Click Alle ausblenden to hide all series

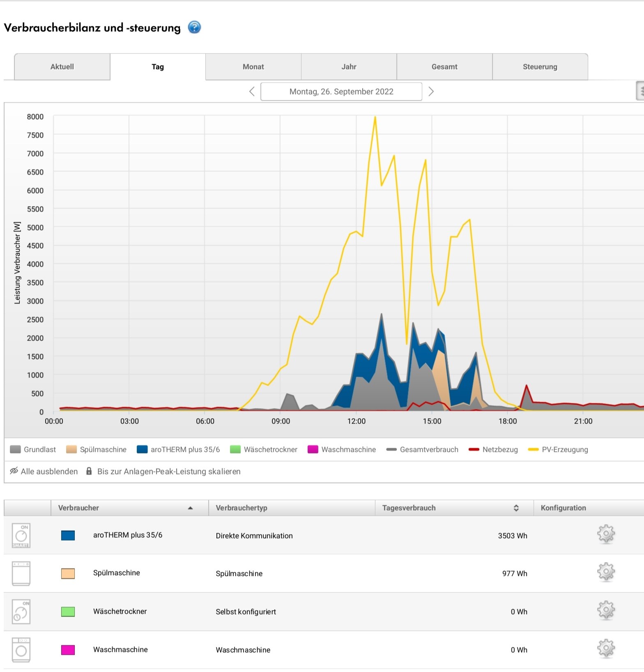click(44, 472)
